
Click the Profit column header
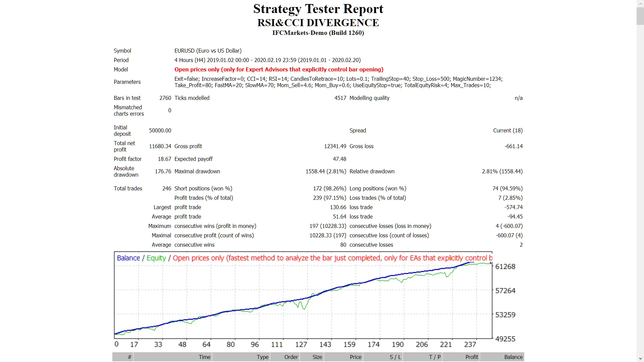click(472, 357)
